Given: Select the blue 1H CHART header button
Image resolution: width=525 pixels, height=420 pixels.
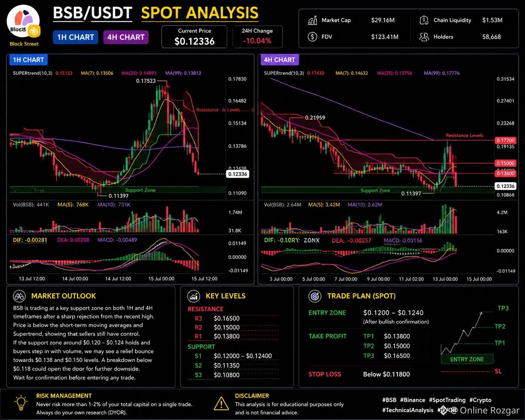Looking at the screenshot, I should click(x=75, y=37).
